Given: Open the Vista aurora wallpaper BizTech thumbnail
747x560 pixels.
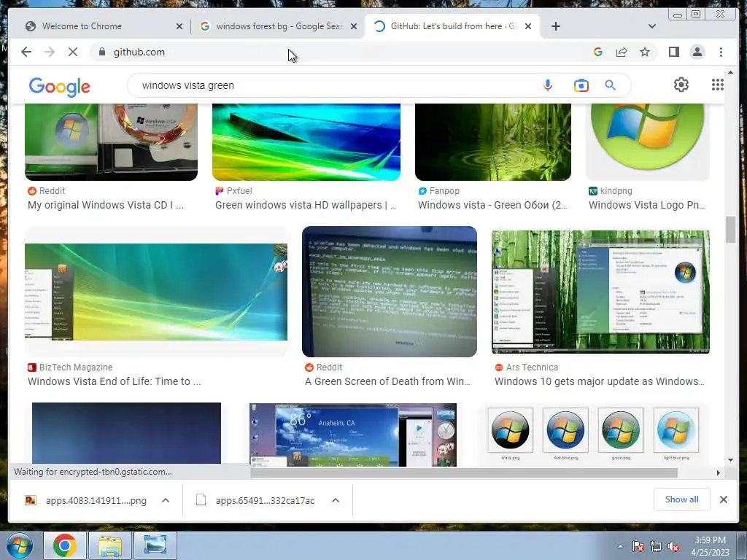Looking at the screenshot, I should click(156, 292).
